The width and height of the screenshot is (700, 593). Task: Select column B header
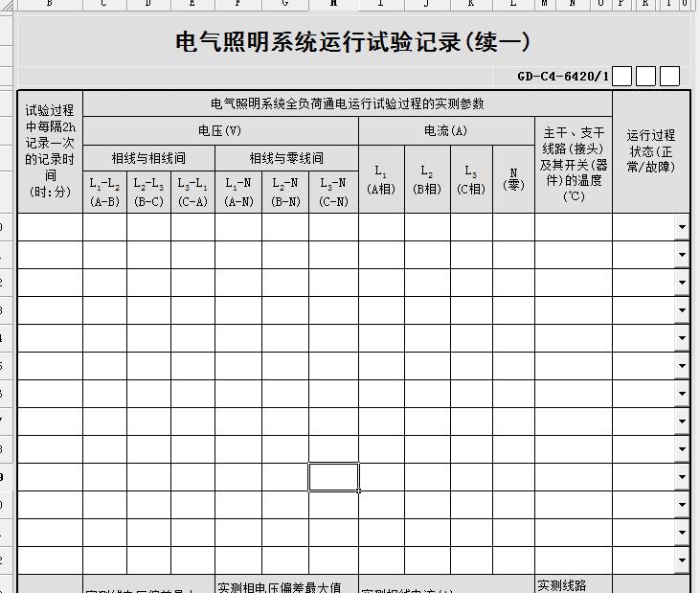pos(49,4)
